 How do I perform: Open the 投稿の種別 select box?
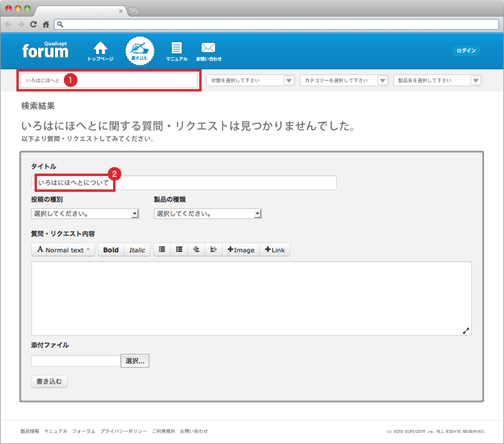click(x=85, y=213)
